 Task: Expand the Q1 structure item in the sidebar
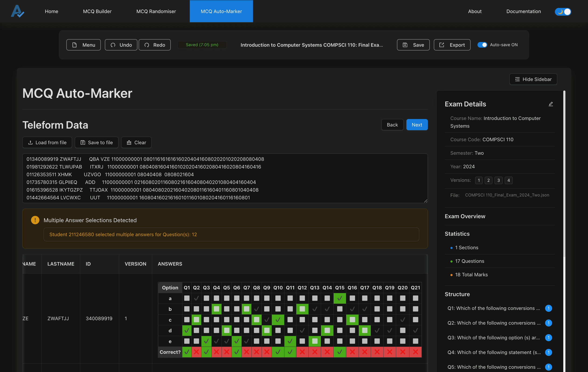[x=494, y=308]
